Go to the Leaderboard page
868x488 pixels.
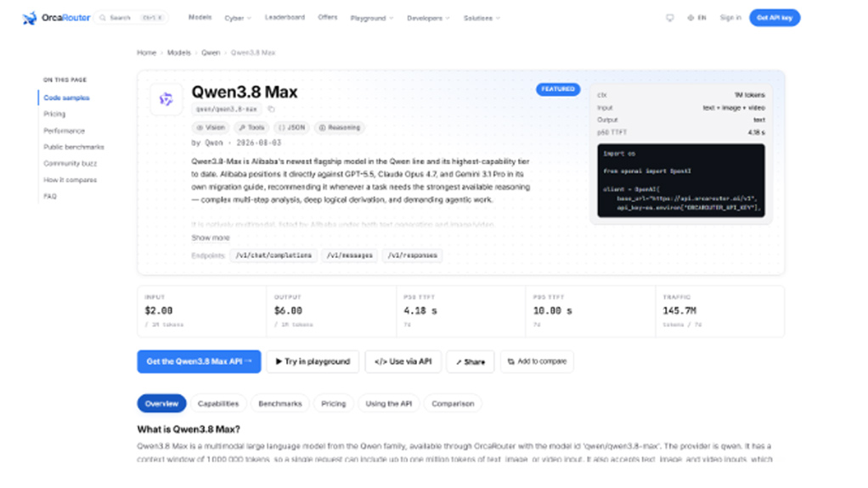(285, 18)
